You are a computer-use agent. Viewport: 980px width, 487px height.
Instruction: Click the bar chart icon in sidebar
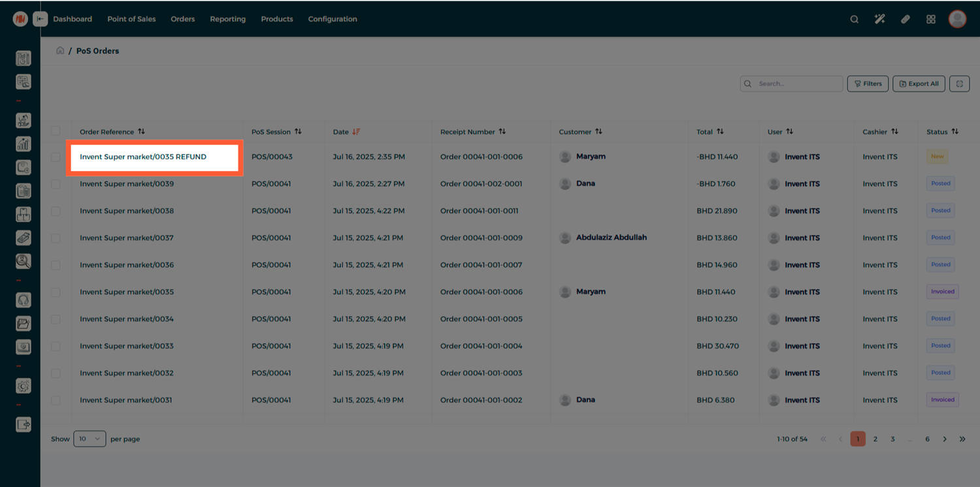24,144
